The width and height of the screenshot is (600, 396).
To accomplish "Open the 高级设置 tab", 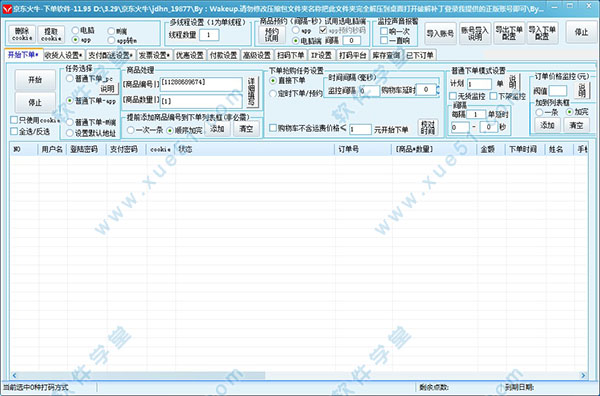I will [x=257, y=55].
